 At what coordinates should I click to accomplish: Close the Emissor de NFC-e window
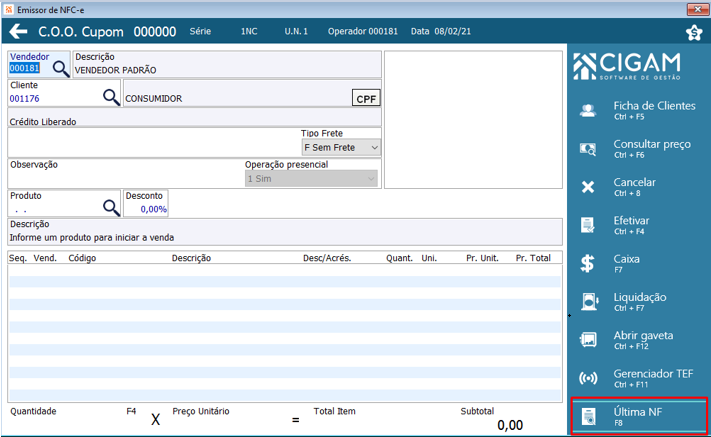[697, 10]
